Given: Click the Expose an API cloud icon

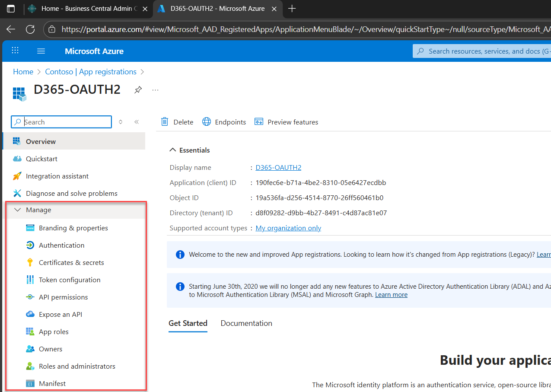Looking at the screenshot, I should [x=30, y=314].
